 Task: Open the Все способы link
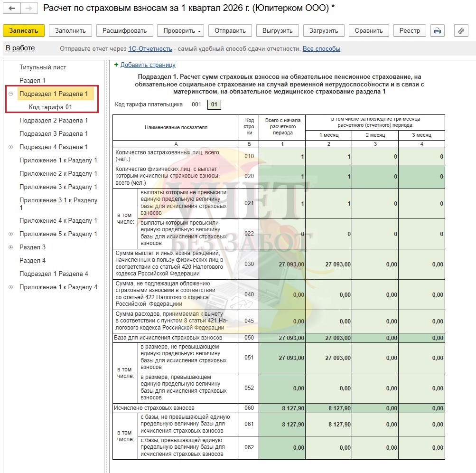[321, 49]
